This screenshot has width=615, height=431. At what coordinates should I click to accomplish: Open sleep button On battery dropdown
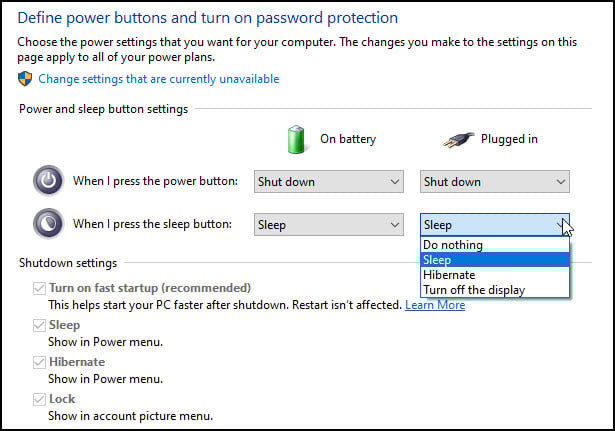pos(329,225)
